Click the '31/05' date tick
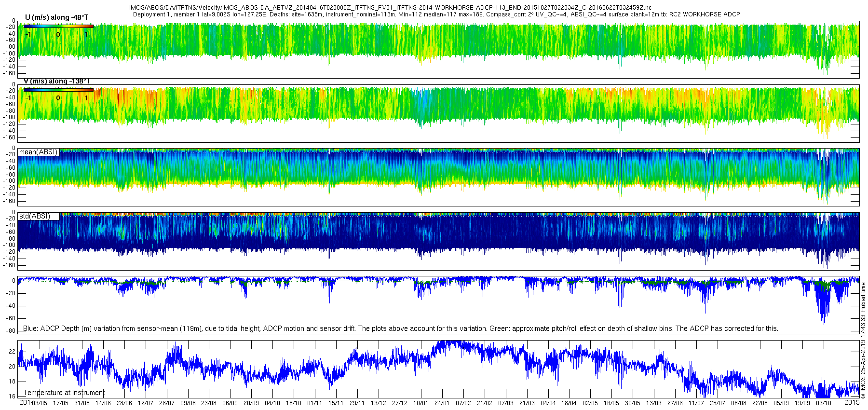This screenshot has width=868, height=410. [81, 403]
